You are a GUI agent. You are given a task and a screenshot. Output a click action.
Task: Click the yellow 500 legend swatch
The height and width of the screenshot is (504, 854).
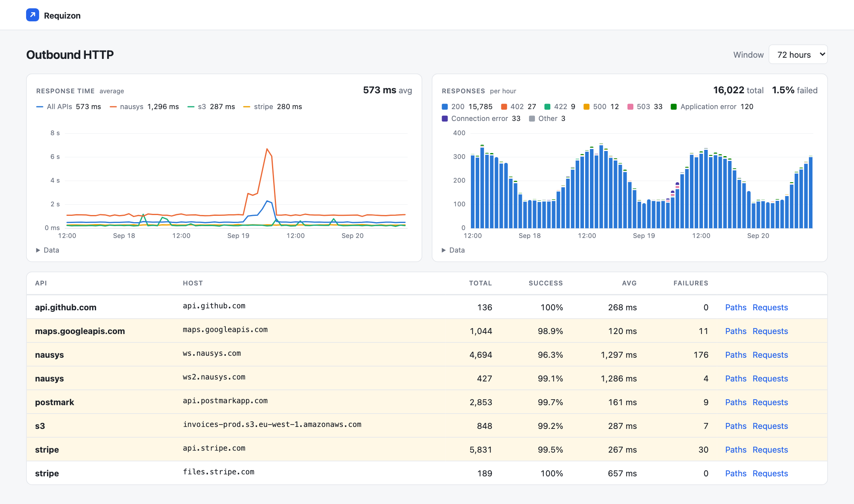[x=587, y=107]
